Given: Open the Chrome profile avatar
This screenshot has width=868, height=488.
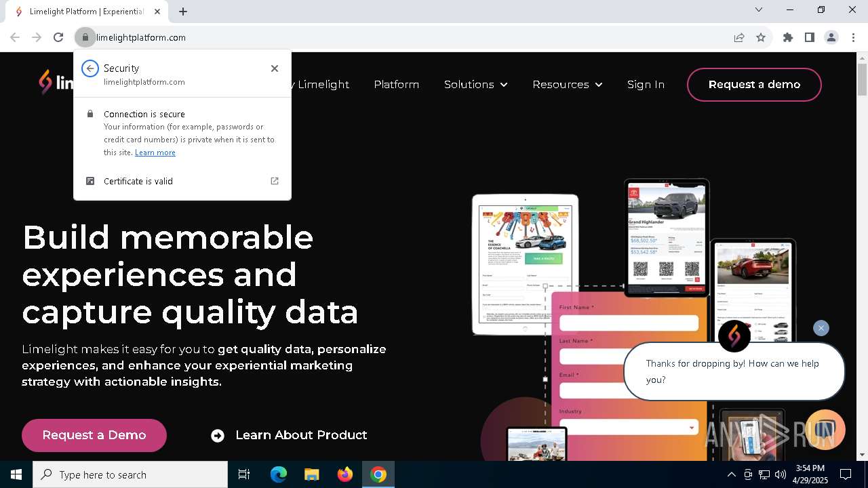Looking at the screenshot, I should [831, 37].
